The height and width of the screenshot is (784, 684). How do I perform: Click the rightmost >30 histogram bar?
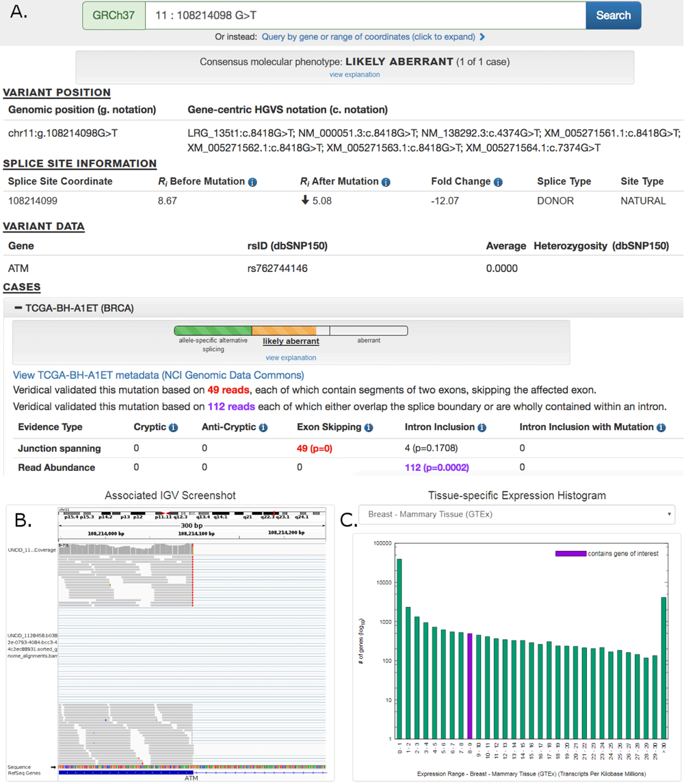(x=664, y=668)
